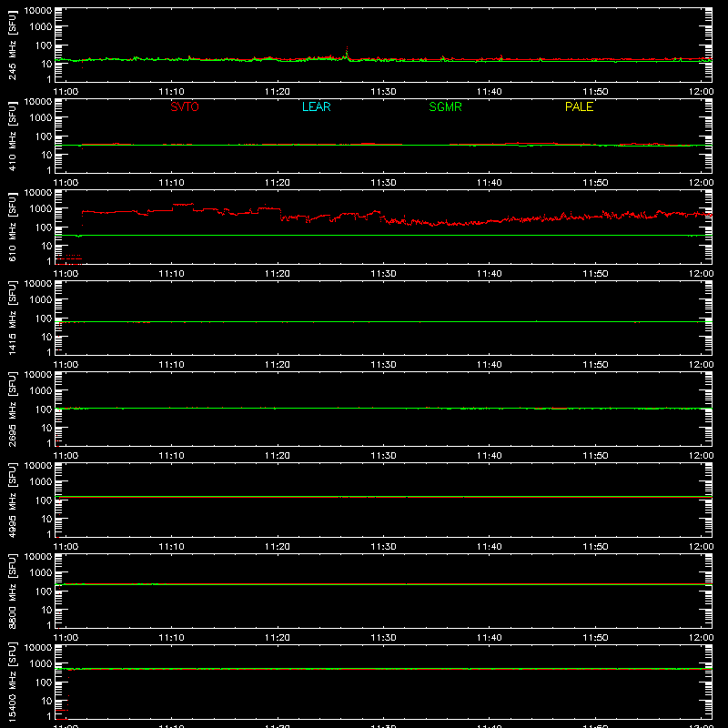Click the 11:30 time label under 245 MHz panel

tap(383, 92)
